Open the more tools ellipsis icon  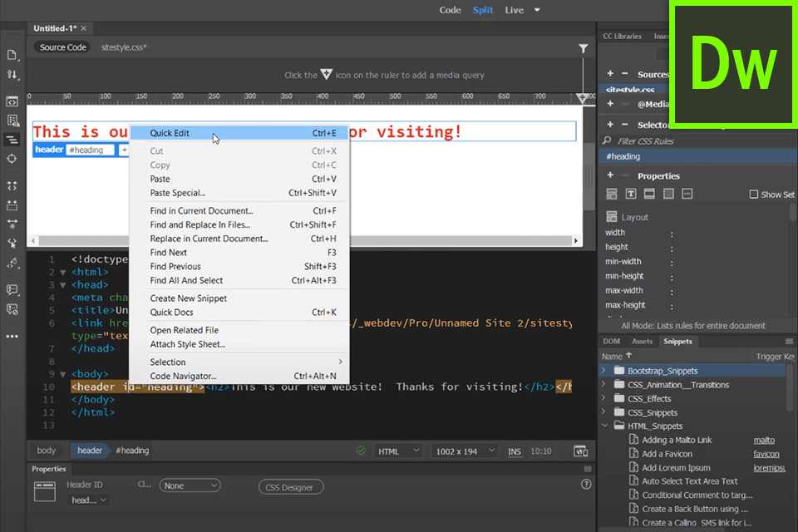click(x=12, y=337)
